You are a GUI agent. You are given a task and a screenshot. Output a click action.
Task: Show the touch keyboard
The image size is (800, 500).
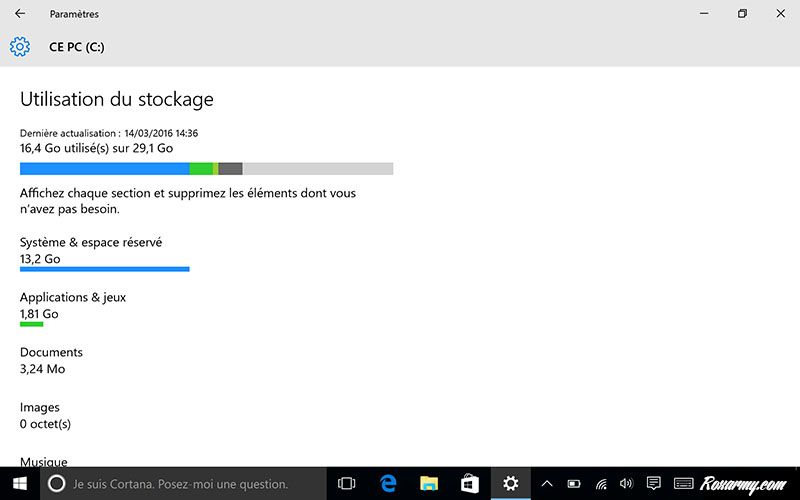[x=682, y=483]
